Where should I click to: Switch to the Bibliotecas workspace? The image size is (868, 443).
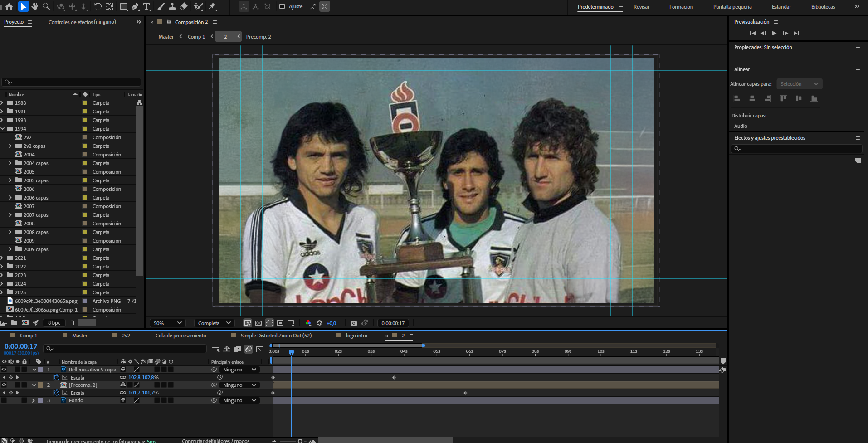coord(823,7)
